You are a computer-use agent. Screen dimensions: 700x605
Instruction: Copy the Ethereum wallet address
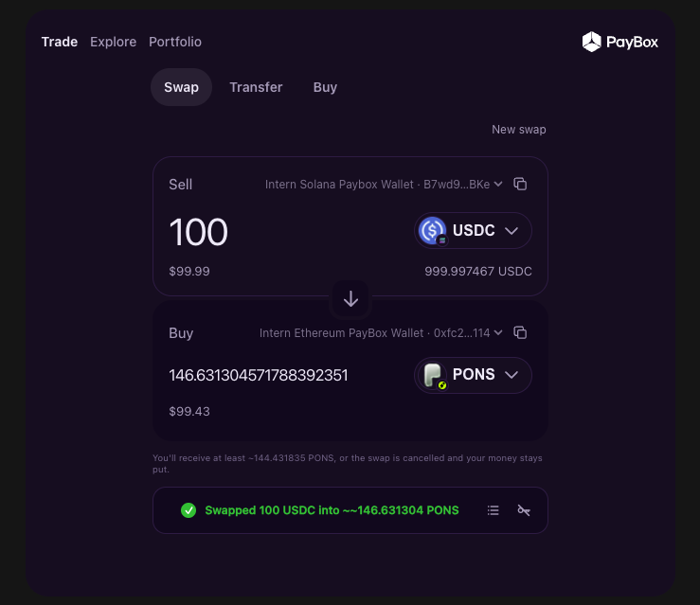[x=520, y=332]
